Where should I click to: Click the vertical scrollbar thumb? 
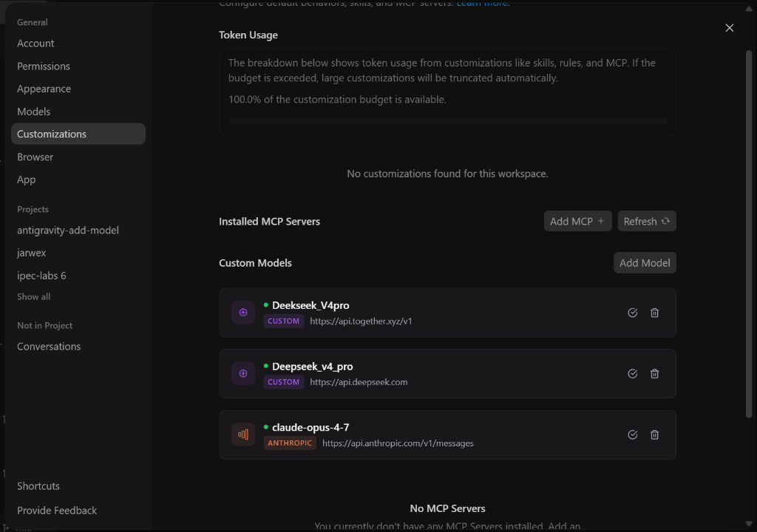(x=749, y=234)
